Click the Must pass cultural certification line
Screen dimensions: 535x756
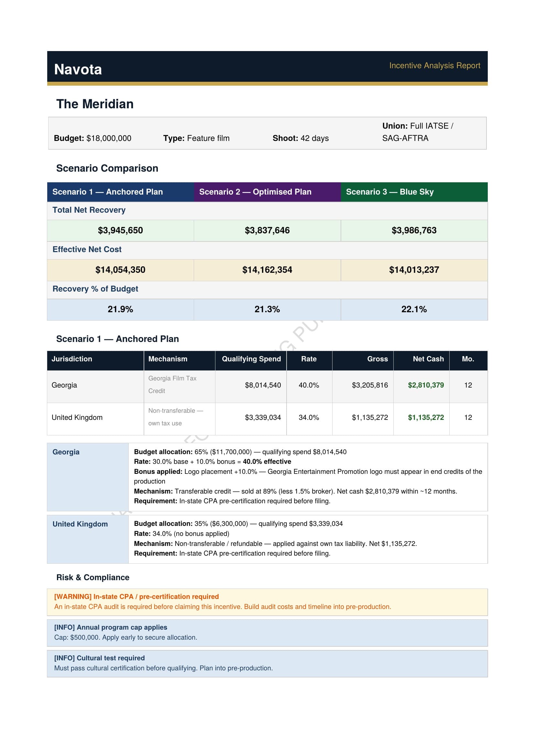pos(163,668)
